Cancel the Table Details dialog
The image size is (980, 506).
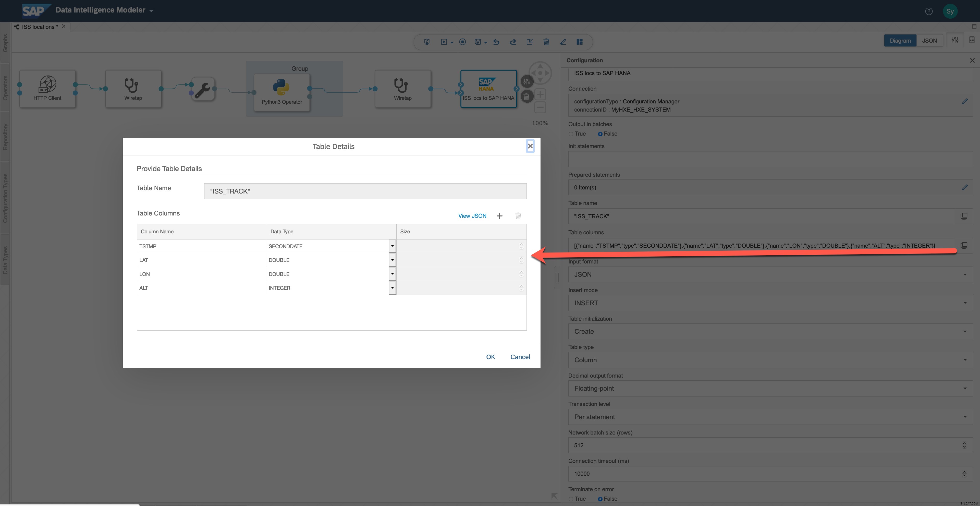520,357
